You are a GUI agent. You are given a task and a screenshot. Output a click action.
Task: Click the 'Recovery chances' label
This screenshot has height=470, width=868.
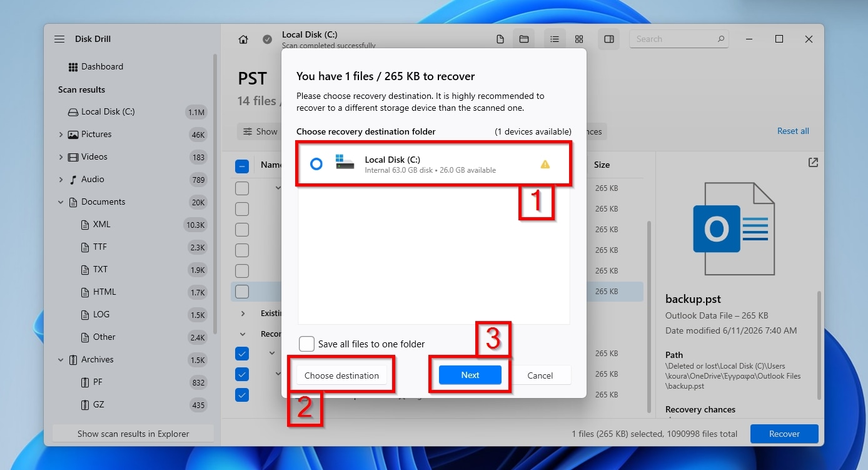(x=700, y=410)
